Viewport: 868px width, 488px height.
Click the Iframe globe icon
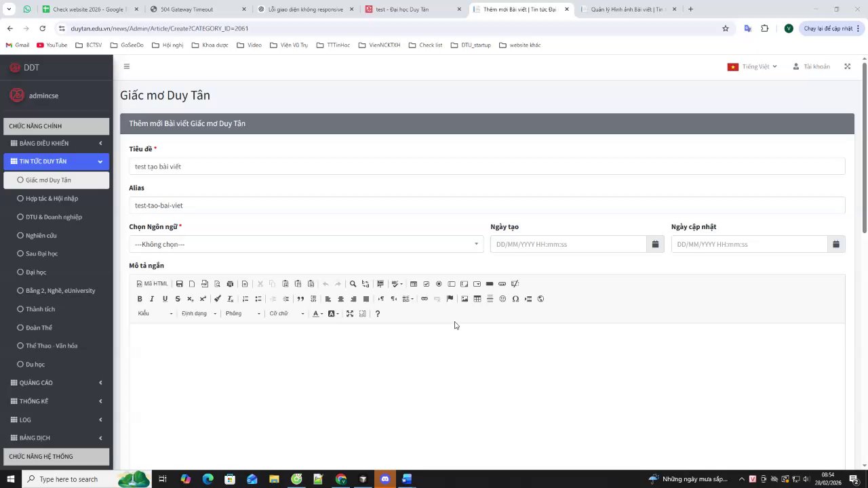540,299
